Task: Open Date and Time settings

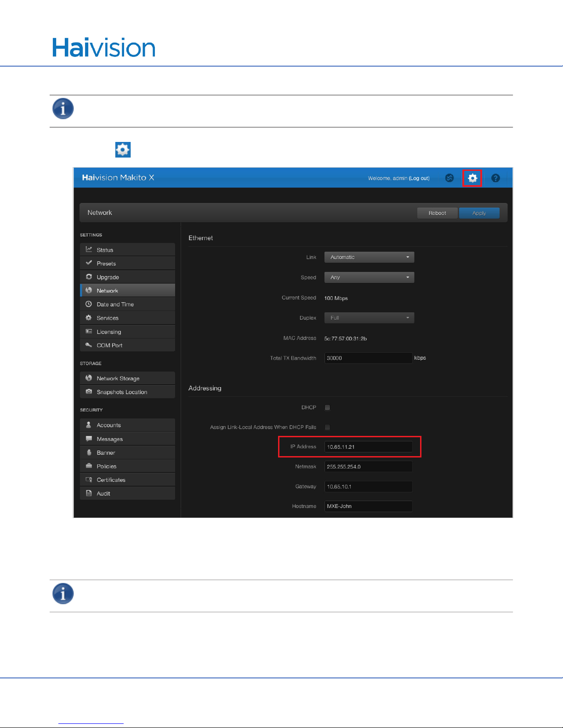Action: click(x=127, y=304)
